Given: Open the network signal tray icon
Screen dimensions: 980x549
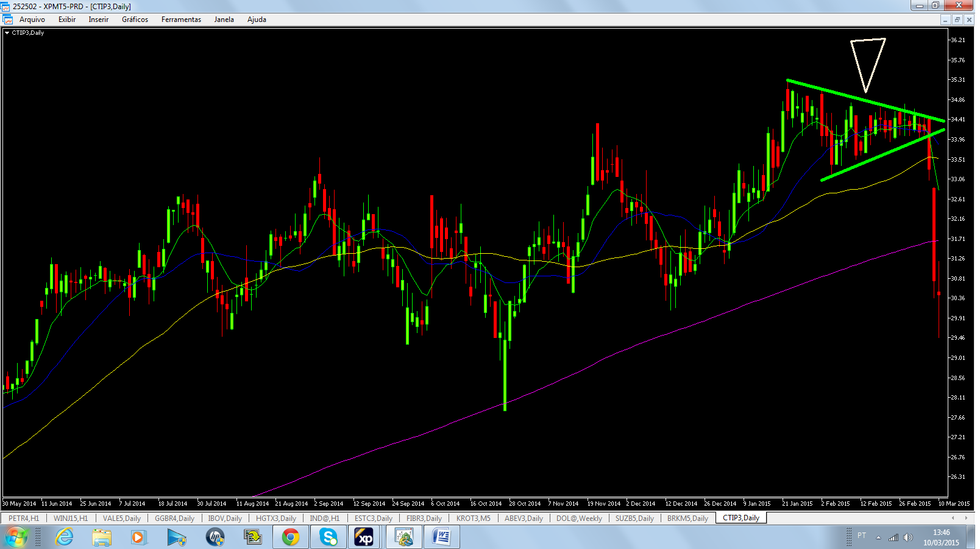Looking at the screenshot, I should tap(893, 537).
